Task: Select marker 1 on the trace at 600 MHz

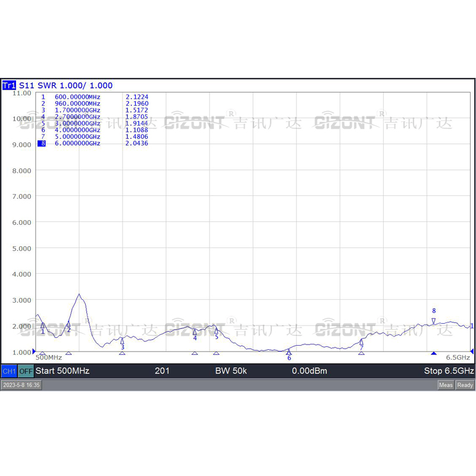Action: click(42, 325)
